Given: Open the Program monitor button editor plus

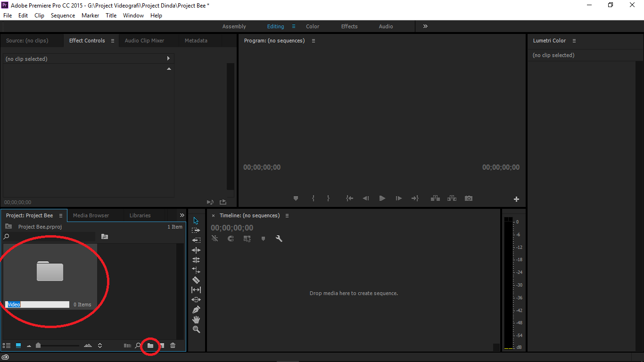Looking at the screenshot, I should (x=516, y=199).
